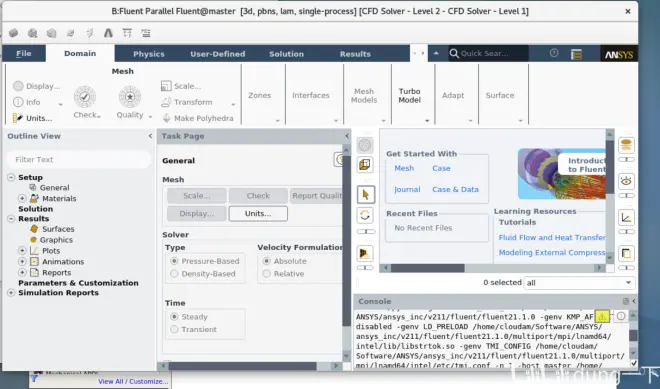Select the Density-Based solver type
660x389 pixels.
click(174, 274)
